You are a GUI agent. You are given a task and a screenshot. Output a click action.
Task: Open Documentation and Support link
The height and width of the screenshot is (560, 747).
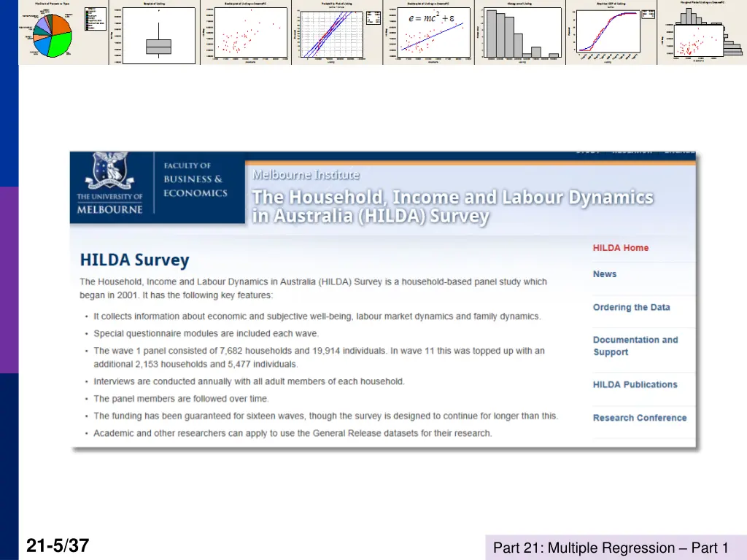[635, 346]
